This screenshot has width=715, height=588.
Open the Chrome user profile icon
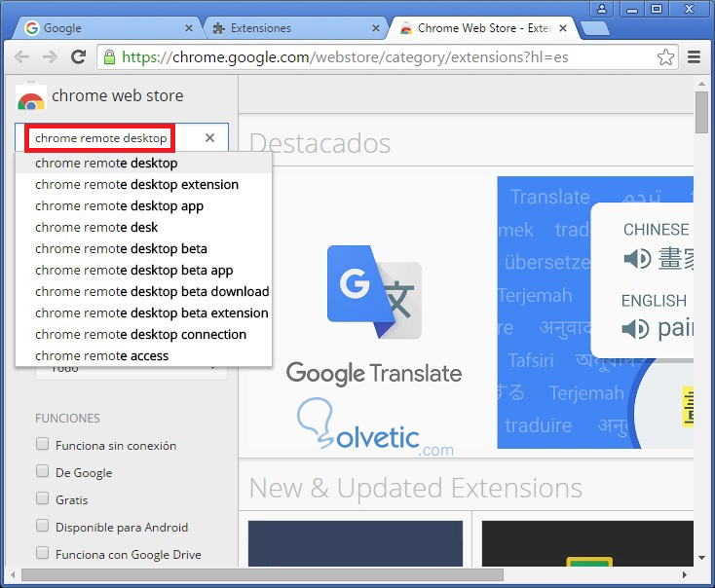pyautogui.click(x=602, y=9)
